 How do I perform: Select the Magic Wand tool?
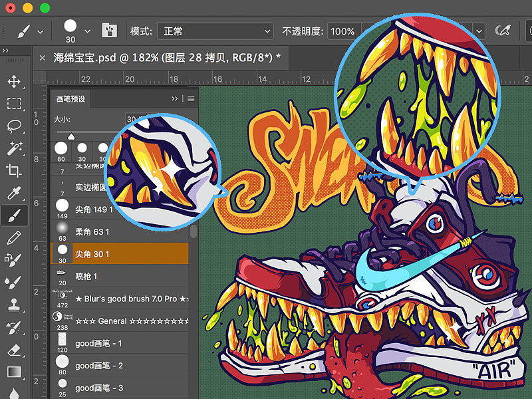coord(13,148)
